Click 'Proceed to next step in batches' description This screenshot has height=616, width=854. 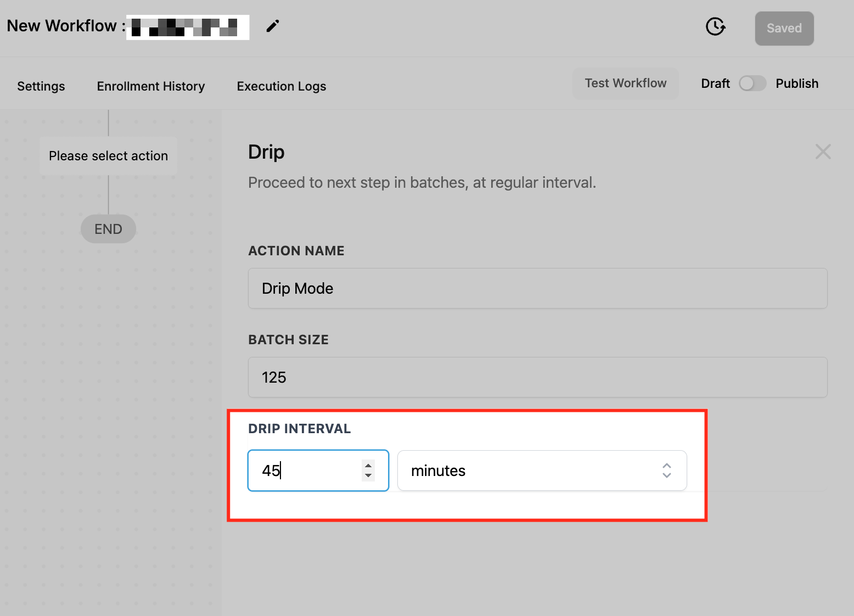click(x=422, y=183)
